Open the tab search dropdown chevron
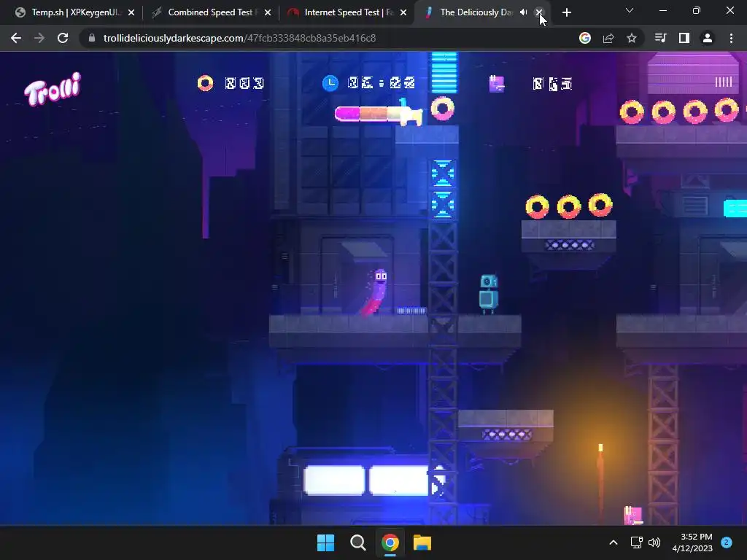 [x=630, y=10]
